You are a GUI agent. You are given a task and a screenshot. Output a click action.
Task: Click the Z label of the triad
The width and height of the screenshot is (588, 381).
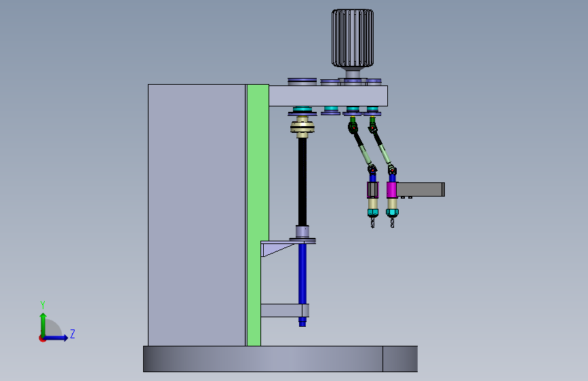click(73, 334)
